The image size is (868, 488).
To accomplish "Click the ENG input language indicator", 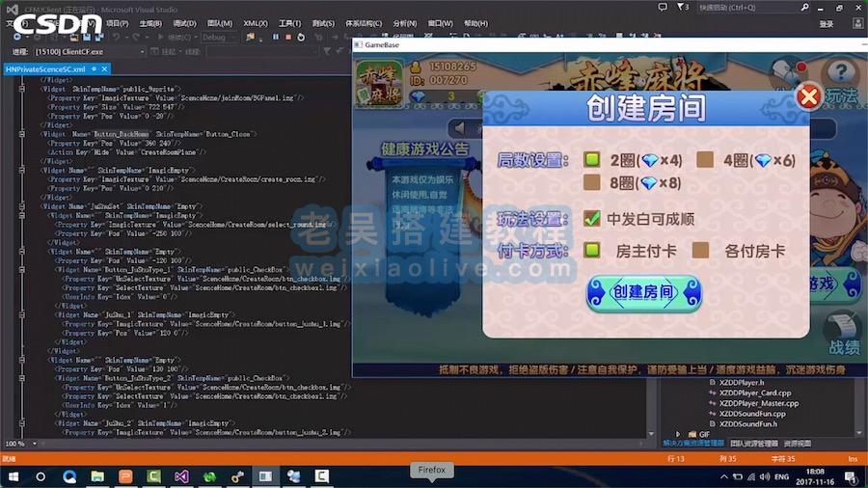I will point(781,476).
